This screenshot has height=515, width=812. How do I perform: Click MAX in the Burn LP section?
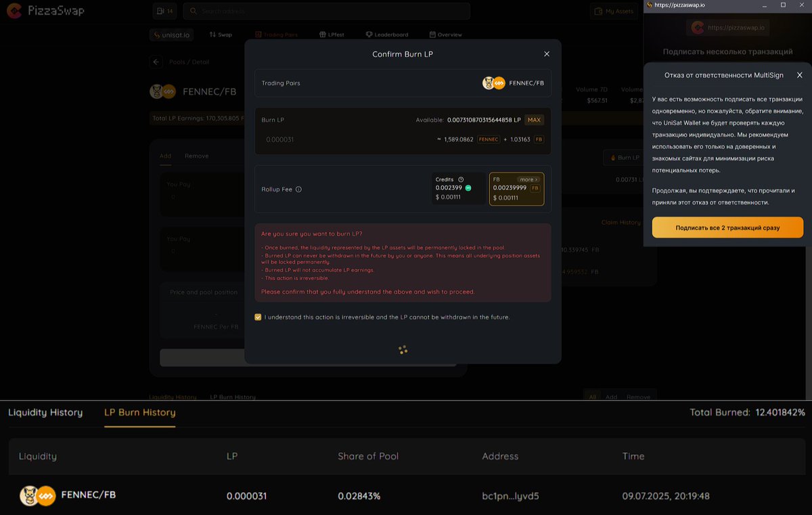click(534, 120)
